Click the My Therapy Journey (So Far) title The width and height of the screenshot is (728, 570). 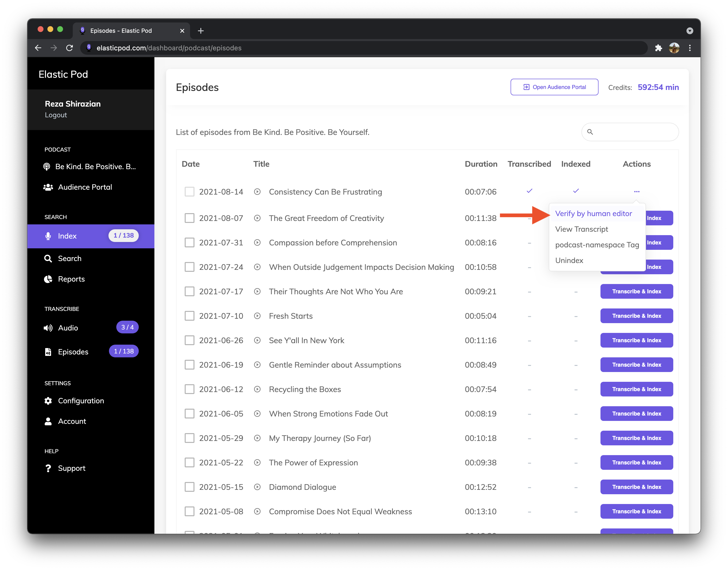pyautogui.click(x=320, y=438)
